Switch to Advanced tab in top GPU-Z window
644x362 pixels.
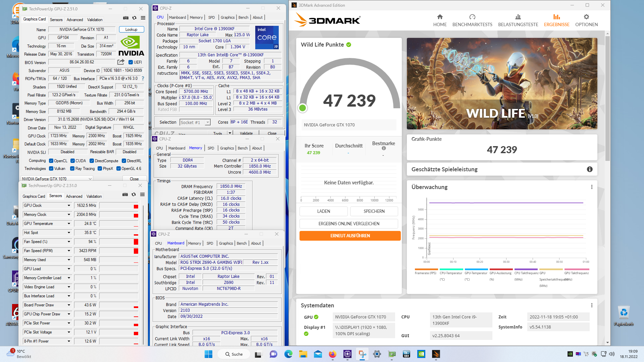tap(75, 20)
